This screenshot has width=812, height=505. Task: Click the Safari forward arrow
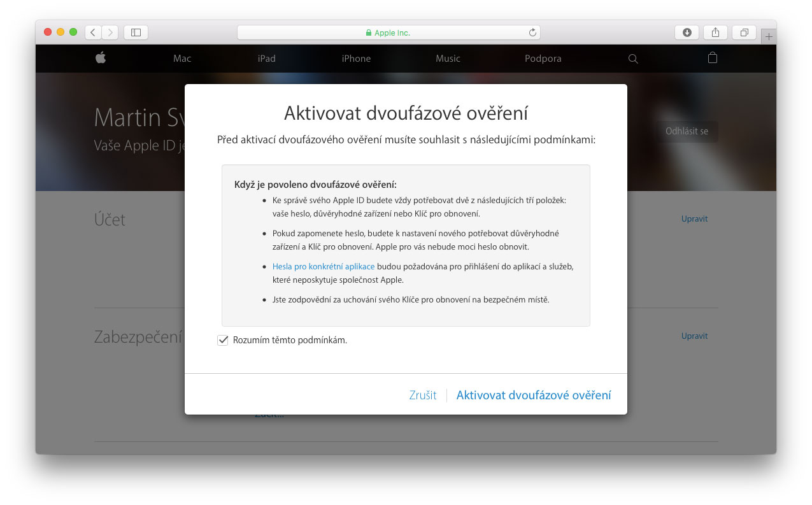coord(110,32)
